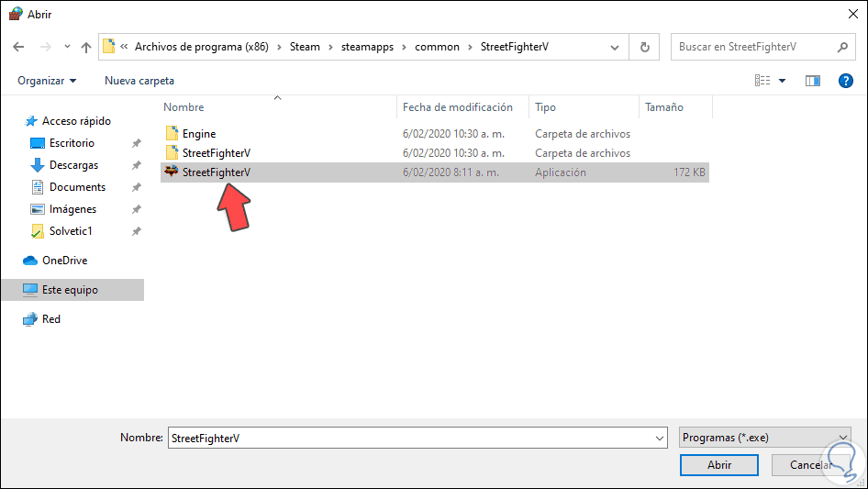Refresh the StreetFighterV folder view
This screenshot has width=868, height=489.
click(644, 47)
